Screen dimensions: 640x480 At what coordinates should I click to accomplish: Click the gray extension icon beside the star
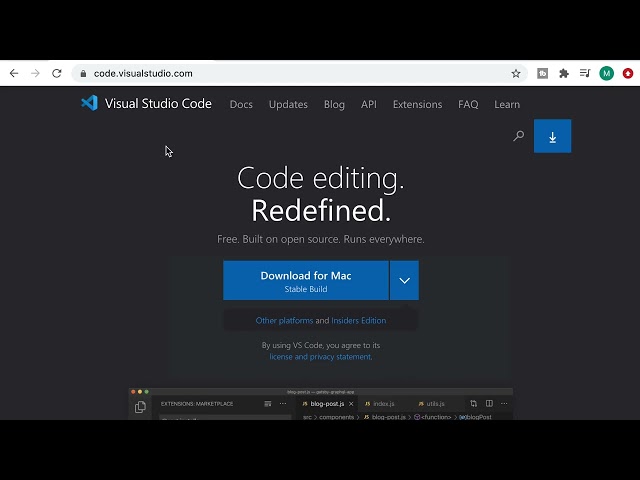[542, 73]
